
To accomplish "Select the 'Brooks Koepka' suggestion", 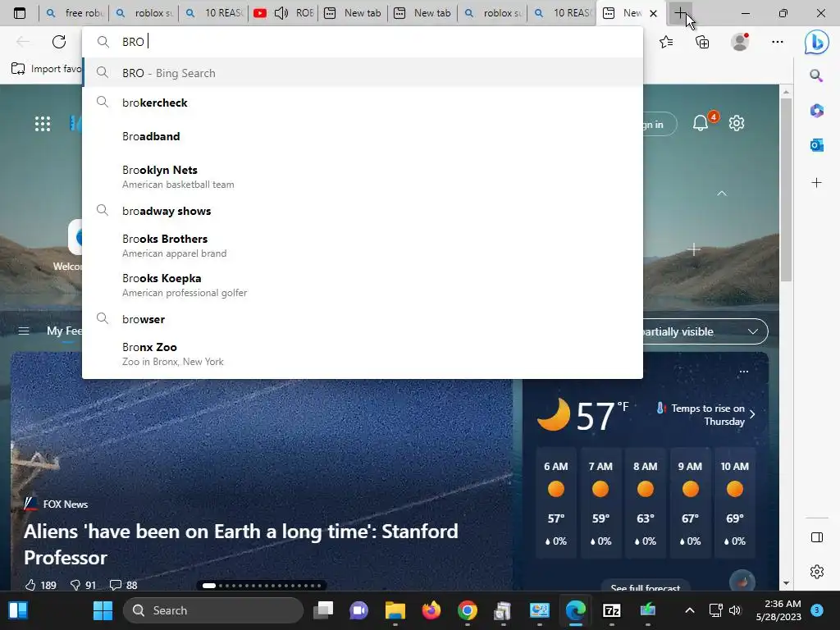I will (363, 285).
